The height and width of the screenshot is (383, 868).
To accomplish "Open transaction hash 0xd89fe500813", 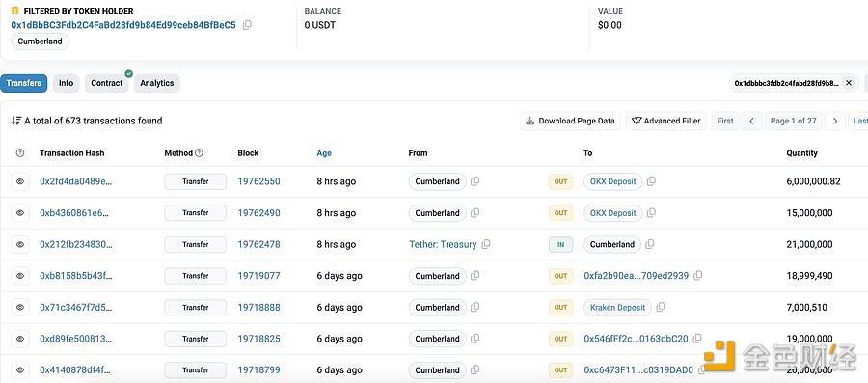I will [x=76, y=339].
